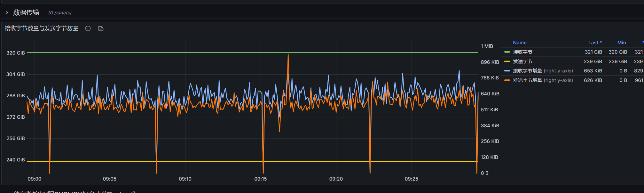
Task: Select the 321 GiB Last value for 接收字节
Action: pyautogui.click(x=593, y=52)
